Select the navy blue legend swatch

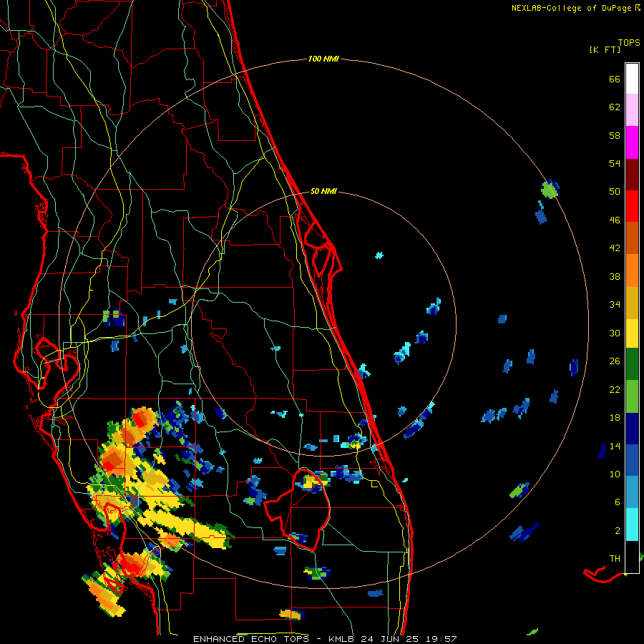[x=632, y=429]
